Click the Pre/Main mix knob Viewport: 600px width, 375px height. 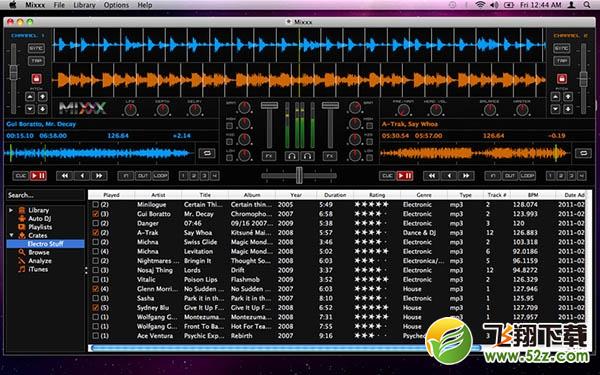pos(403,110)
